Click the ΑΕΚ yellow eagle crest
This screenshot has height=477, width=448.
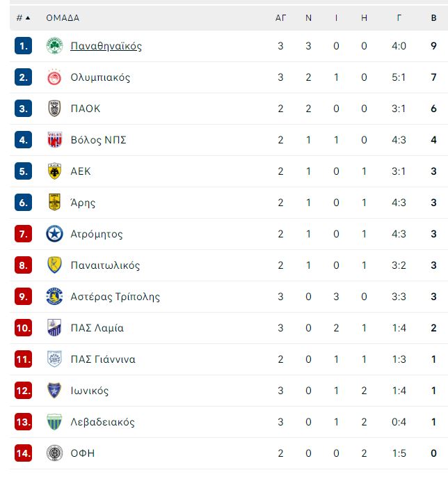[54, 171]
